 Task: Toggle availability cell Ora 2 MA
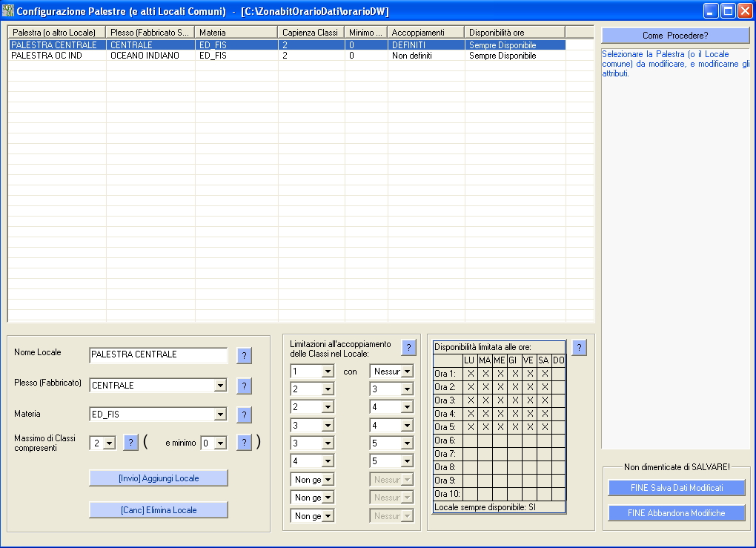pos(485,387)
